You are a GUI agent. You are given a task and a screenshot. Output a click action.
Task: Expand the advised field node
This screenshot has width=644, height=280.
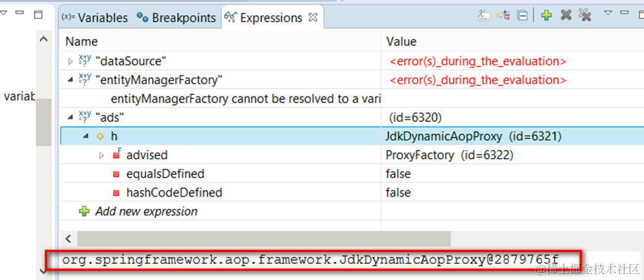[x=102, y=155]
